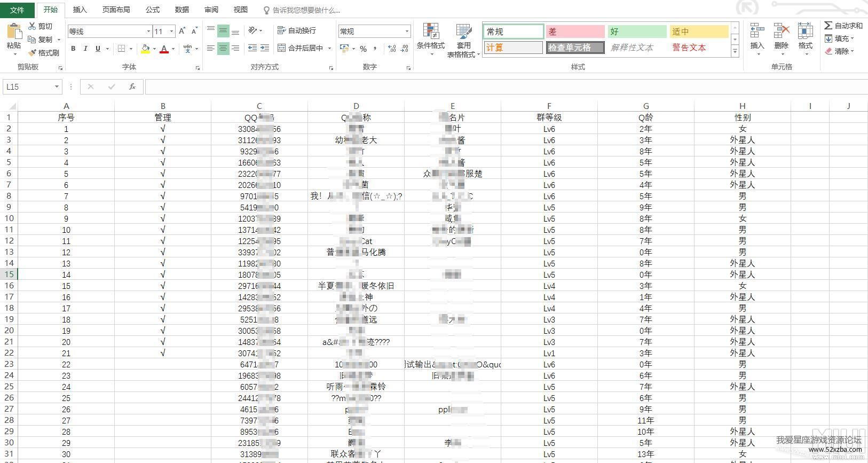Switch to the Insert (插入) tab
Image resolution: width=868 pixels, height=463 pixels.
[80, 10]
